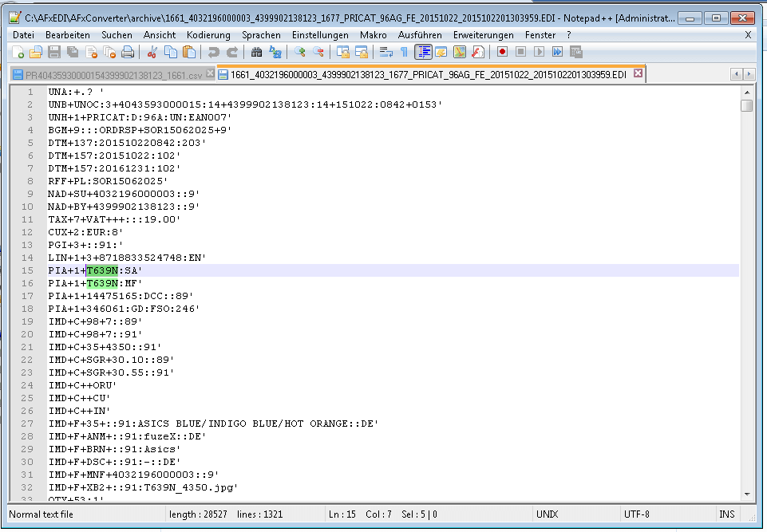Open Find with the binoculars icon

click(256, 53)
